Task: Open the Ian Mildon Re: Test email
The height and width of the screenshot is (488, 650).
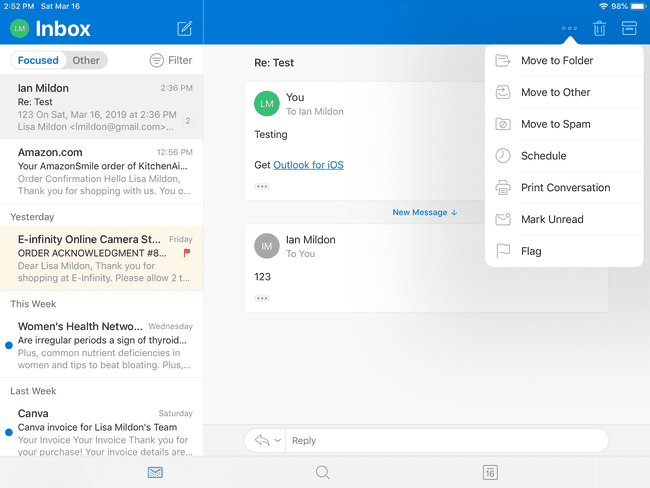Action: [102, 107]
